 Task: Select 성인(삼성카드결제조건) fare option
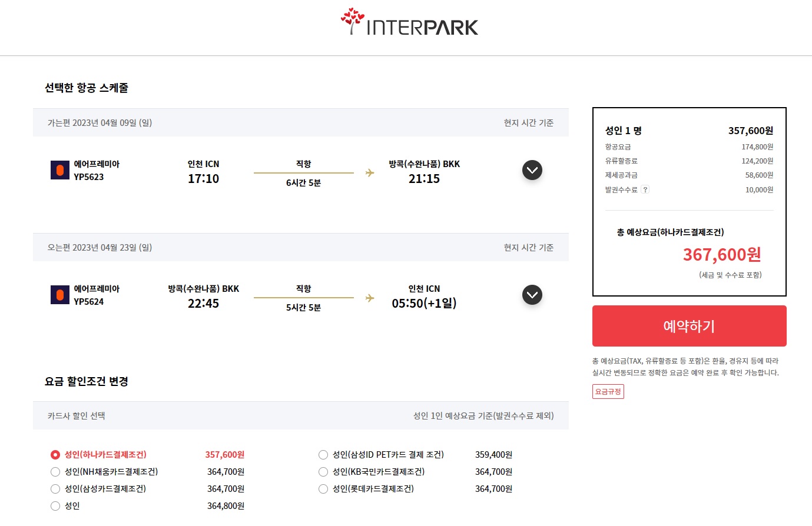55,489
